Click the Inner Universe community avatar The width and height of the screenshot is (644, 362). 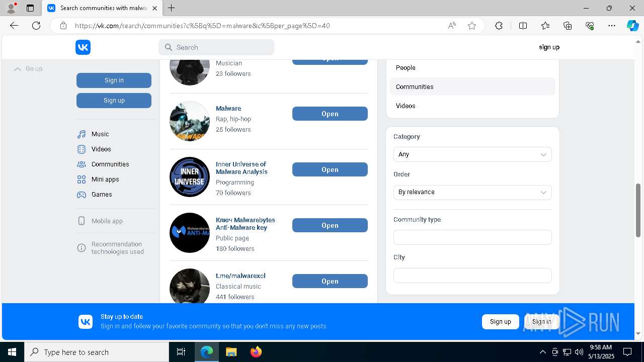click(190, 177)
